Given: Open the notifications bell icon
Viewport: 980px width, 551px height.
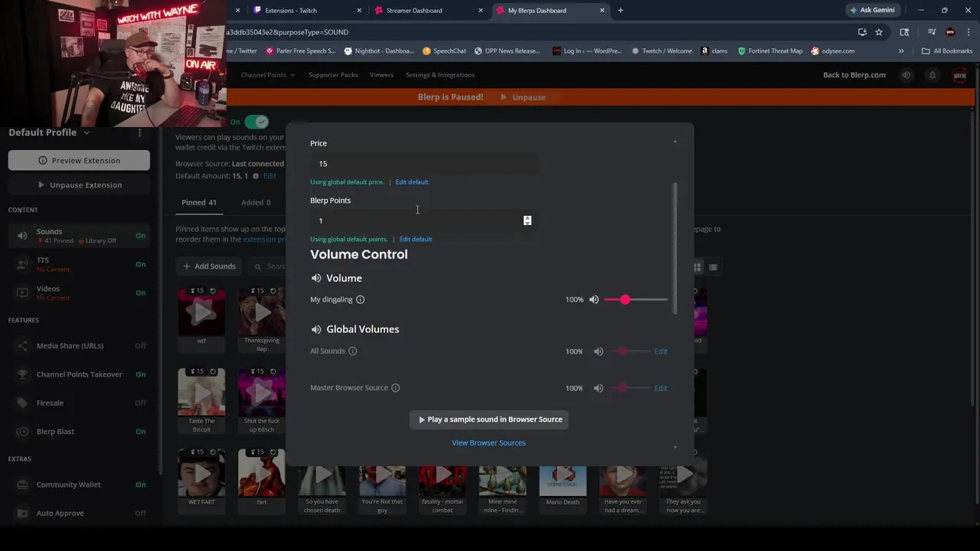Looking at the screenshot, I should pyautogui.click(x=932, y=75).
